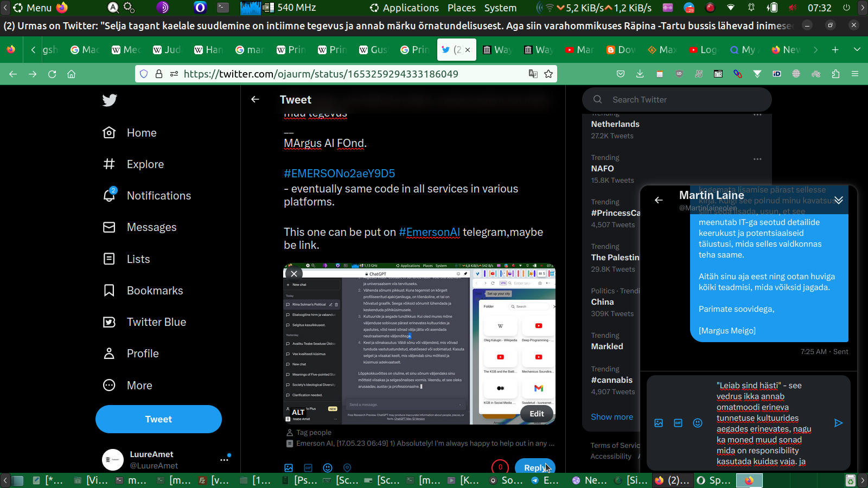
Task: Attach image in the direct message
Action: pyautogui.click(x=659, y=423)
